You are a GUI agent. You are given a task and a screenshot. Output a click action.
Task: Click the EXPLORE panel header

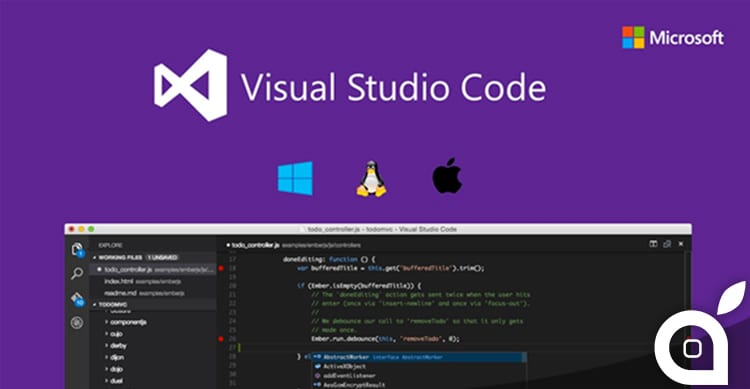pos(110,245)
